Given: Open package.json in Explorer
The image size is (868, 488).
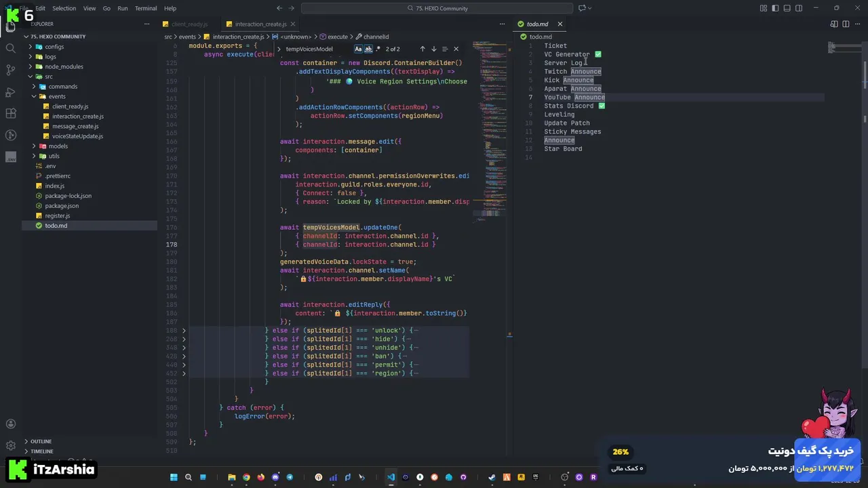Looking at the screenshot, I should (x=62, y=205).
